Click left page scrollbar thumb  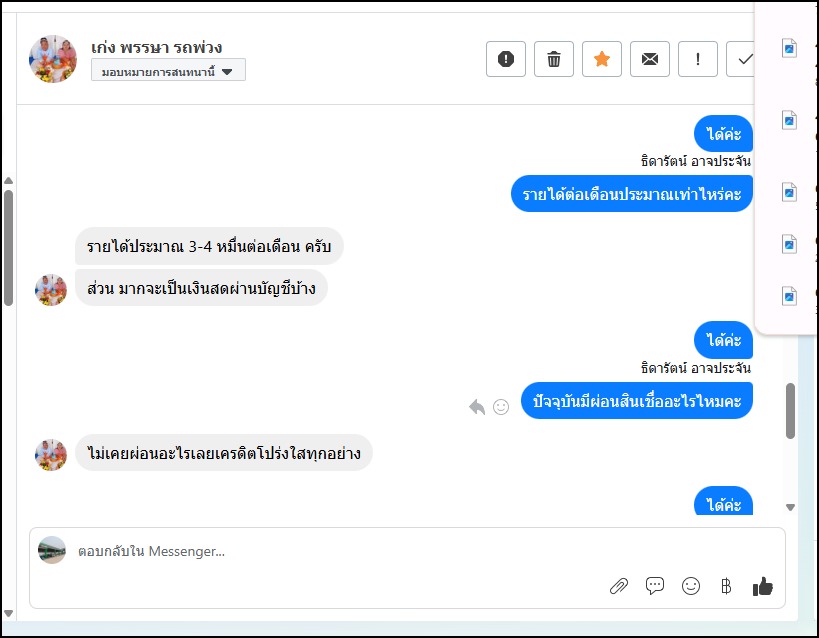(8, 248)
